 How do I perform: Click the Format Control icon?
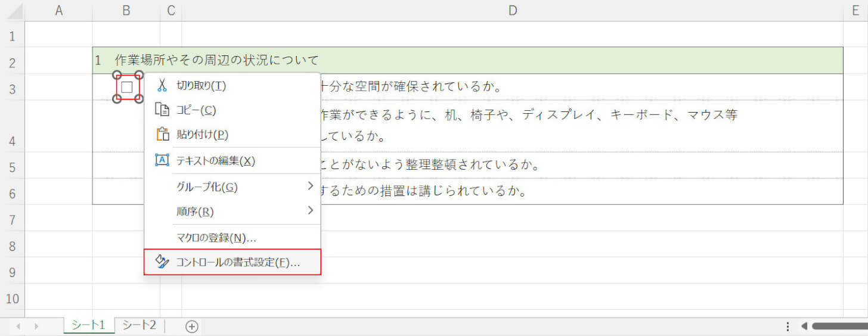(162, 262)
